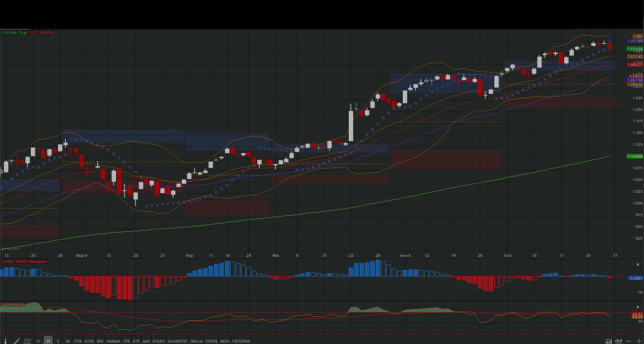Screen dimensions: 644x344
Task: Click the 1.317,42 orange price tag
Action: point(634,57)
